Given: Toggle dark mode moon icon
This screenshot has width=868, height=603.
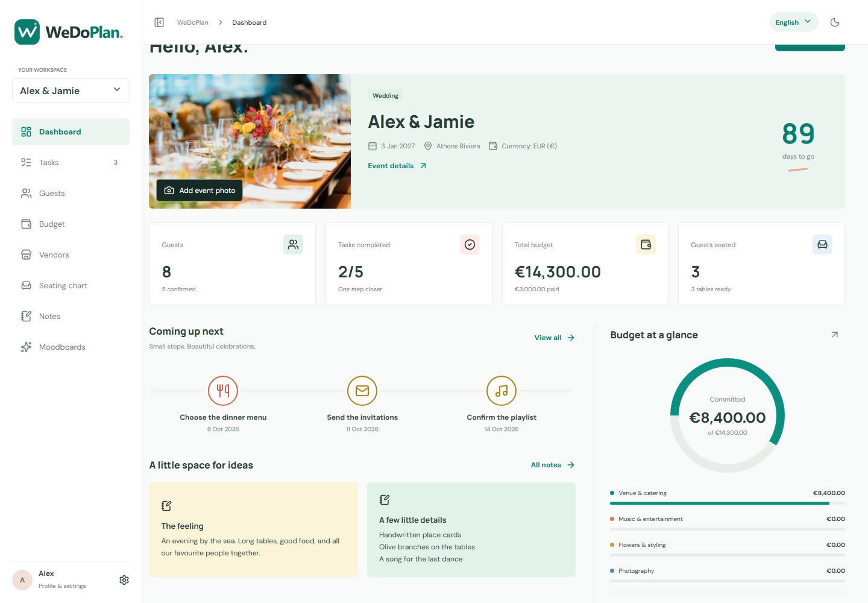Looking at the screenshot, I should 835,22.
